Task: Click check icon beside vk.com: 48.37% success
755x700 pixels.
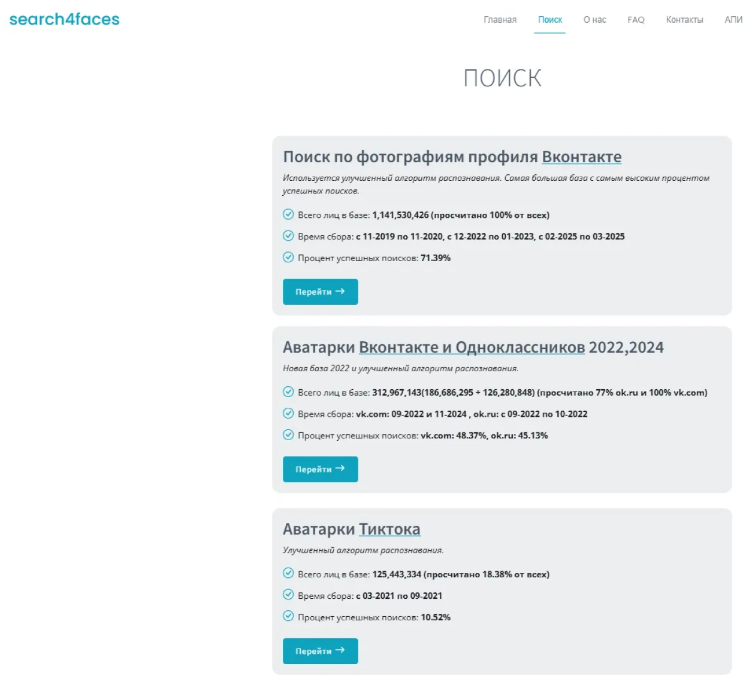Action: coord(288,435)
